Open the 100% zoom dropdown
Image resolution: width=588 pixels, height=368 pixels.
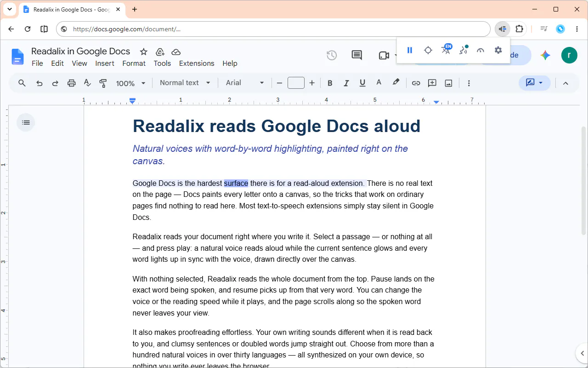tap(130, 83)
